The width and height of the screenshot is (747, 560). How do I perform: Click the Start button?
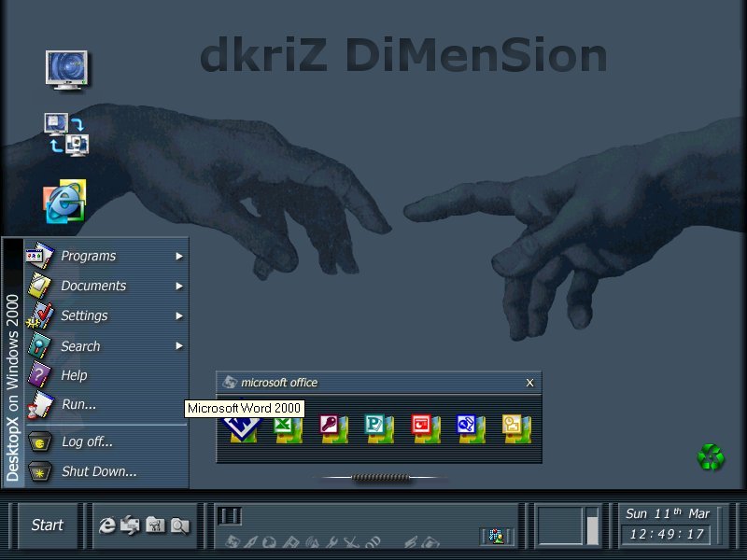(48, 525)
